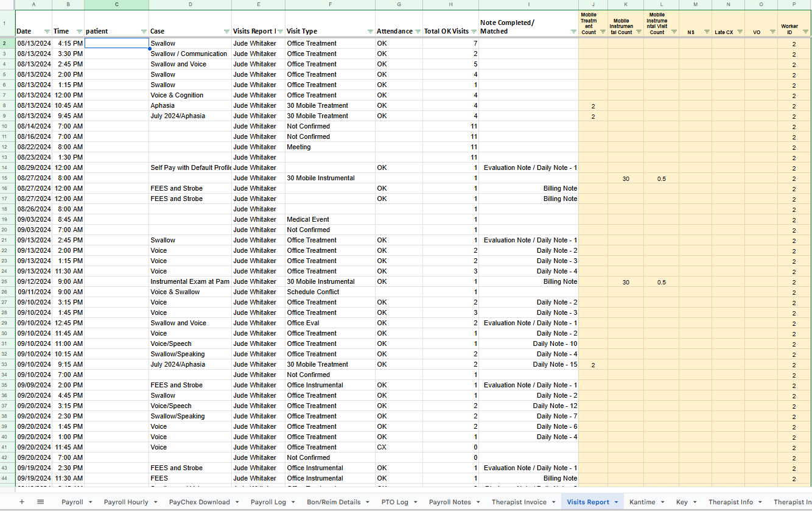
Task: Open the Visit Type column filter icon
Action: 370,31
